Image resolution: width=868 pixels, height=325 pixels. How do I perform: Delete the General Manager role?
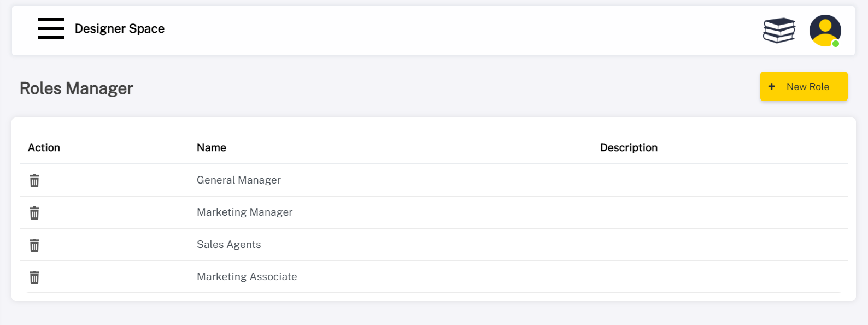34,181
